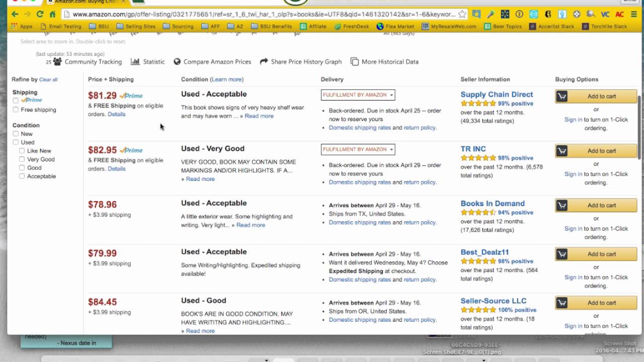Click the address bar URL field
Image resolution: width=644 pixels, height=362 pixels.
264,14
